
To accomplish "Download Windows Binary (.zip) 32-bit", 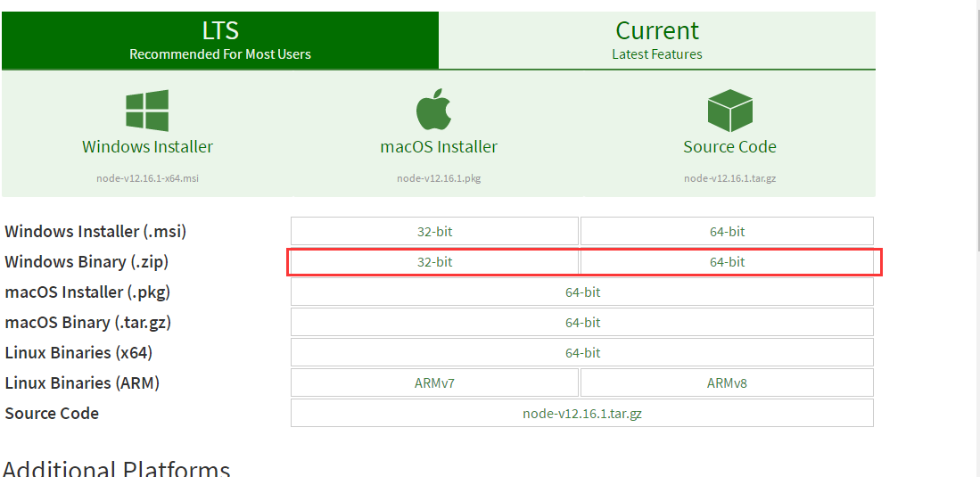I will (x=434, y=262).
